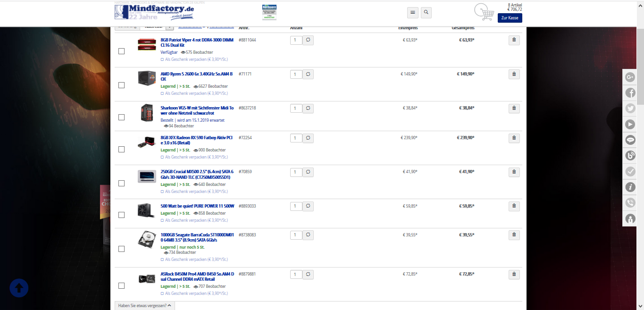The width and height of the screenshot is (644, 310).
Task: Refresh quantity for XFX Radeon RX 590
Action: [x=308, y=138]
